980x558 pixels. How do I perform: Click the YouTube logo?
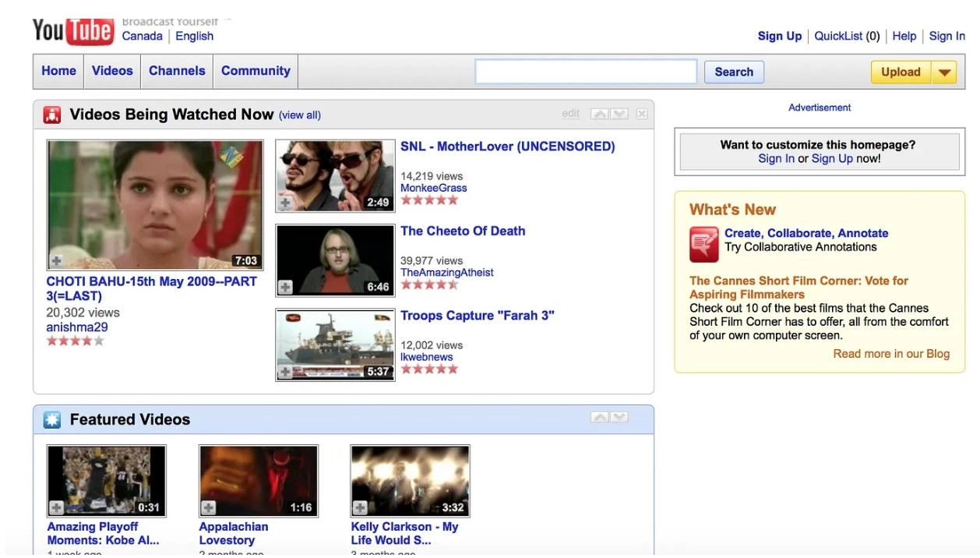coord(72,31)
